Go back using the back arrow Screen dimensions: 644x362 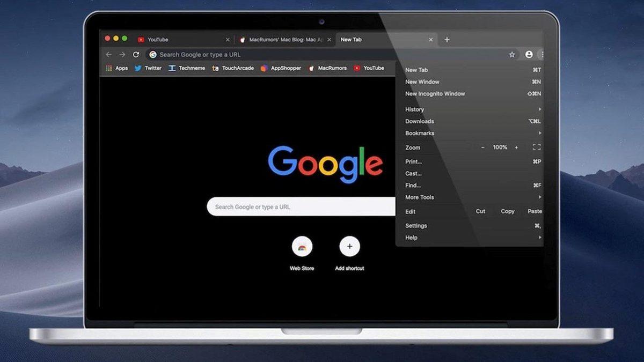point(108,54)
